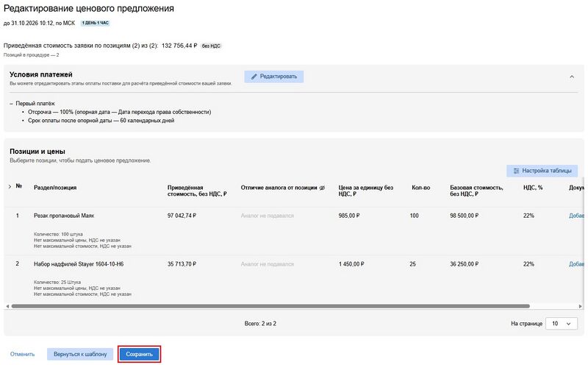Click the scrollbar right arrow
The image size is (588, 365).
coord(581,306)
